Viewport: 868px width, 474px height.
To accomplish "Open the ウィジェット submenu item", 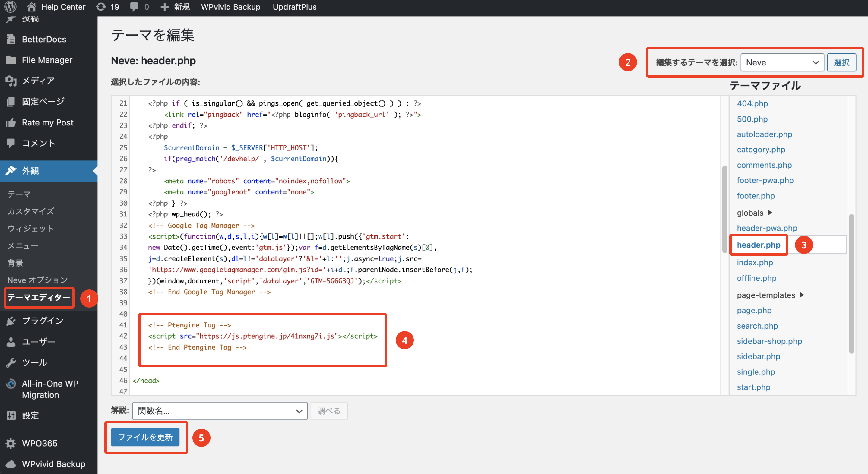I will [31, 229].
